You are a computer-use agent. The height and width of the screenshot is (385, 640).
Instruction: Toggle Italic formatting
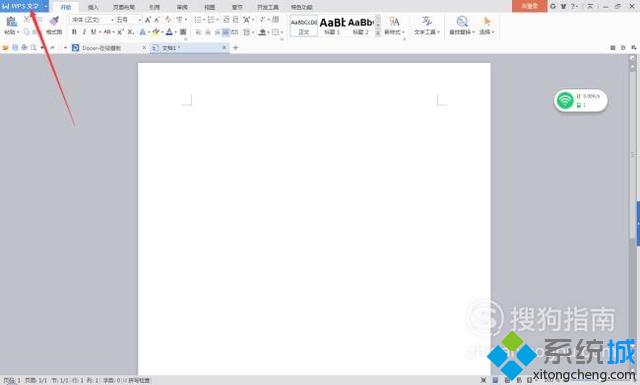(84, 32)
